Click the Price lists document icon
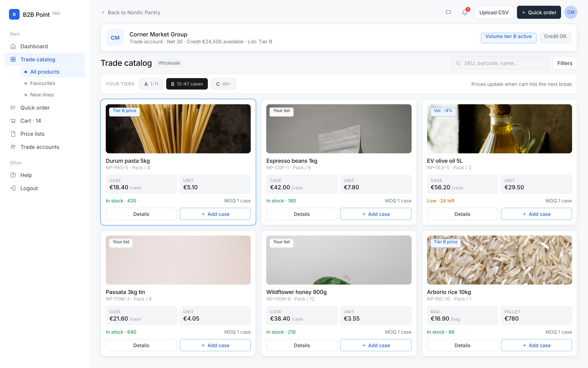This screenshot has height=368, width=588. point(13,134)
